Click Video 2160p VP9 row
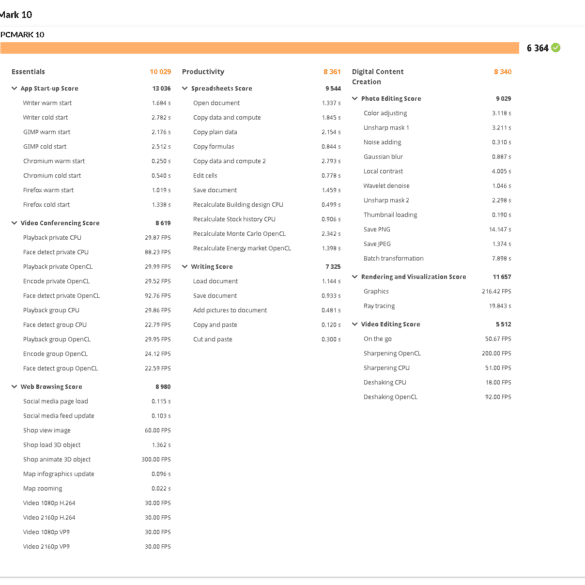Image resolution: width=585 pixels, height=585 pixels. [x=97, y=547]
